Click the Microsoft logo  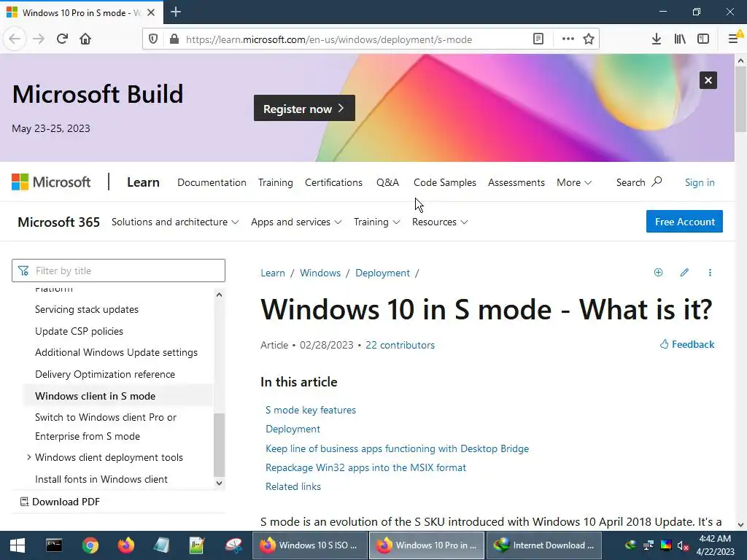point(51,182)
